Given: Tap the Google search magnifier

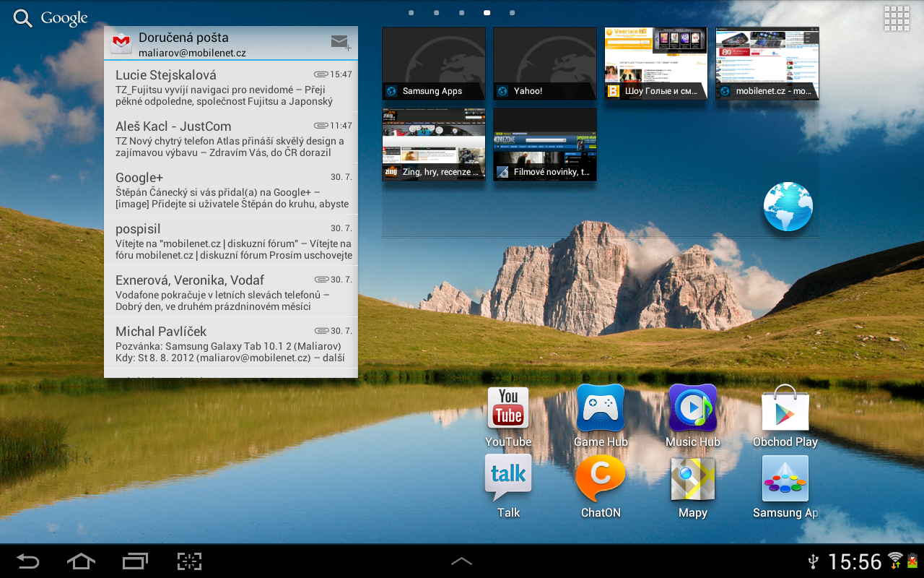Looking at the screenshot, I should [21, 17].
